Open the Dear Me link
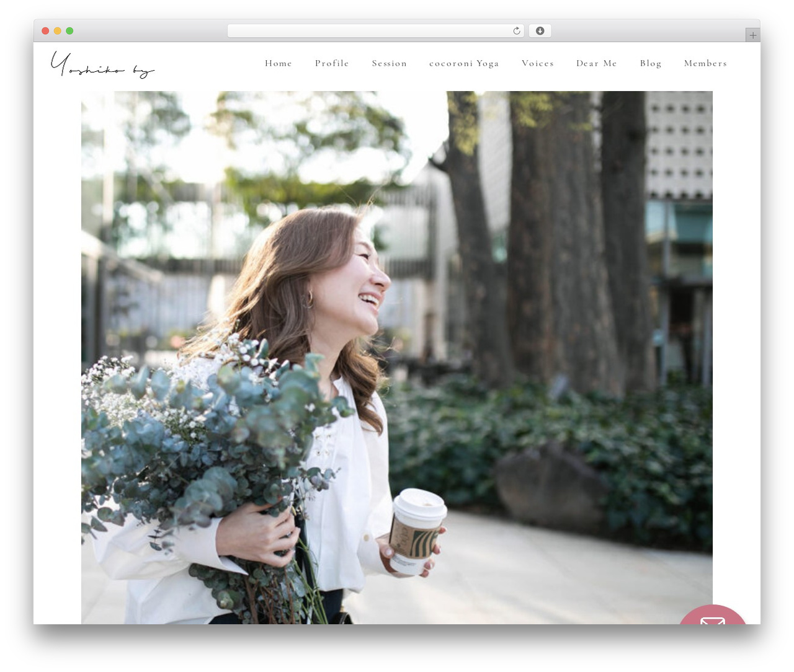Viewport: 794px width, 672px height. click(x=597, y=63)
